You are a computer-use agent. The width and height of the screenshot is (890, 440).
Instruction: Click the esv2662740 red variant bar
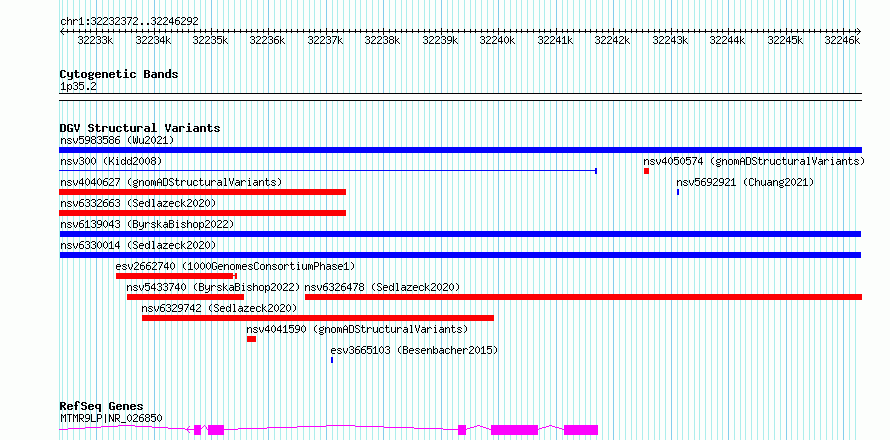[x=176, y=276]
